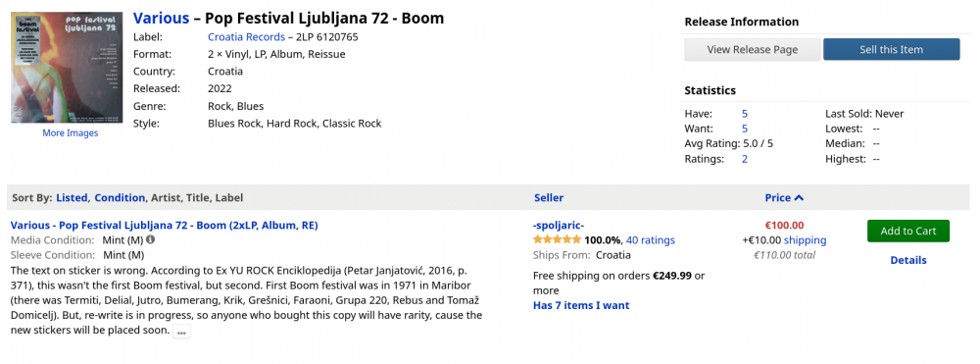The image size is (980, 364).
Task: Sort listings by Listed
Action: 72,197
